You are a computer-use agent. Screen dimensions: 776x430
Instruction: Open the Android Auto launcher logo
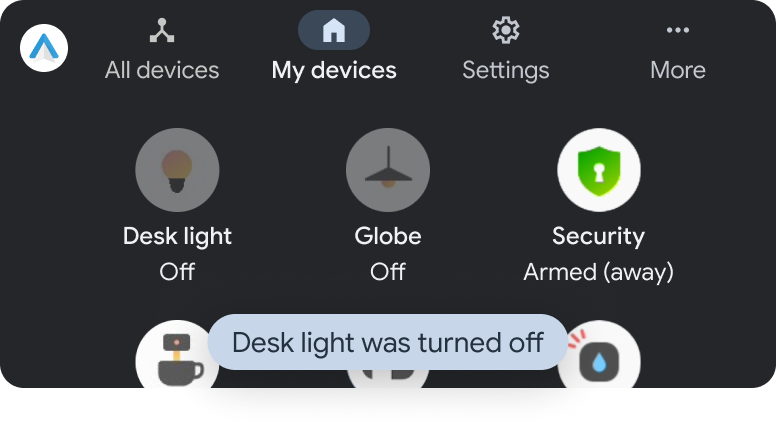44,48
